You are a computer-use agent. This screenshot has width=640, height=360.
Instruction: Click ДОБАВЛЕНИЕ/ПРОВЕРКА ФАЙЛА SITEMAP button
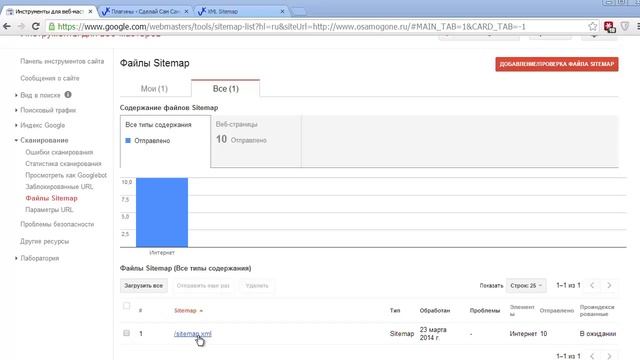[557, 64]
